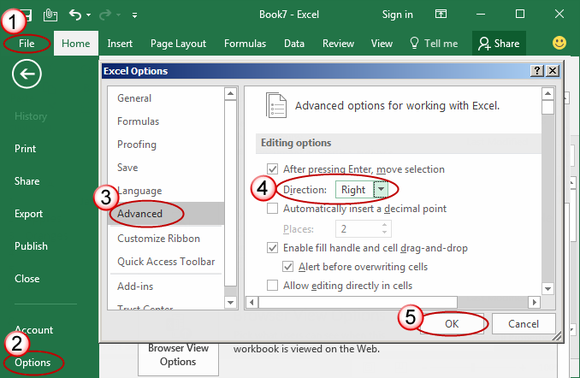Screen dimensions: 580x378
Task: Open the Direction dropdown
Action: click(381, 189)
